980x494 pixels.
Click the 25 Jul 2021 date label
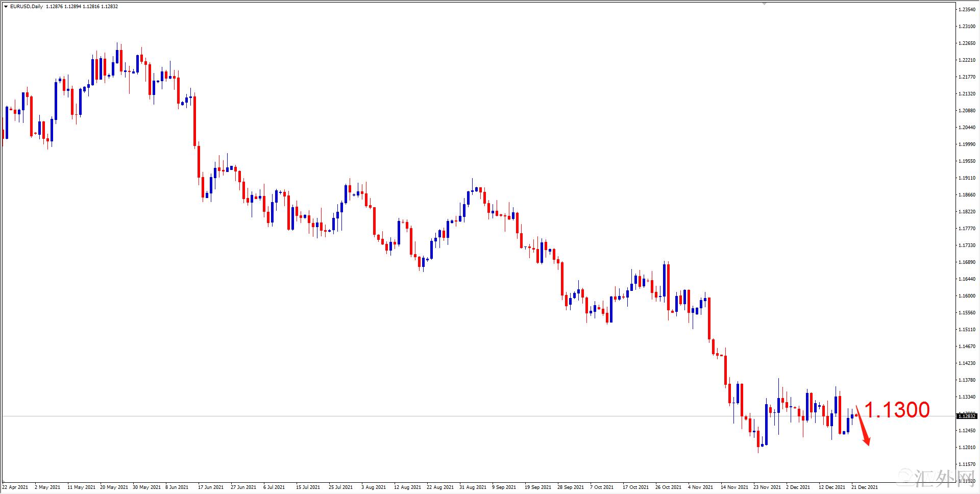[x=340, y=487]
